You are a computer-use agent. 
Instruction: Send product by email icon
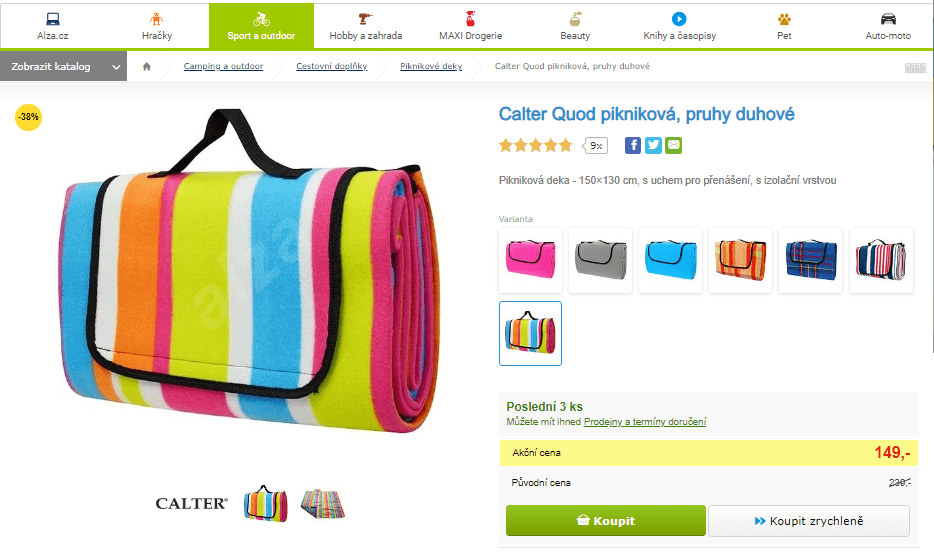point(674,145)
